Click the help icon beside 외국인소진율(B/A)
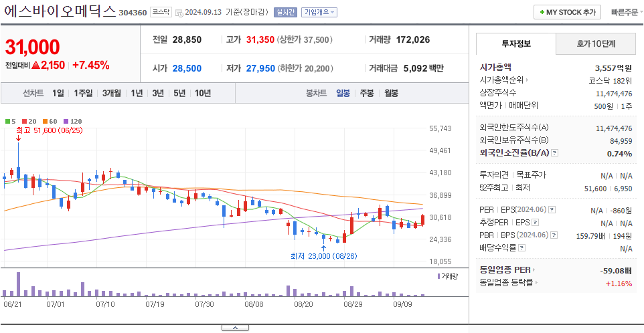This screenshot has height=333, width=644. tap(555, 153)
